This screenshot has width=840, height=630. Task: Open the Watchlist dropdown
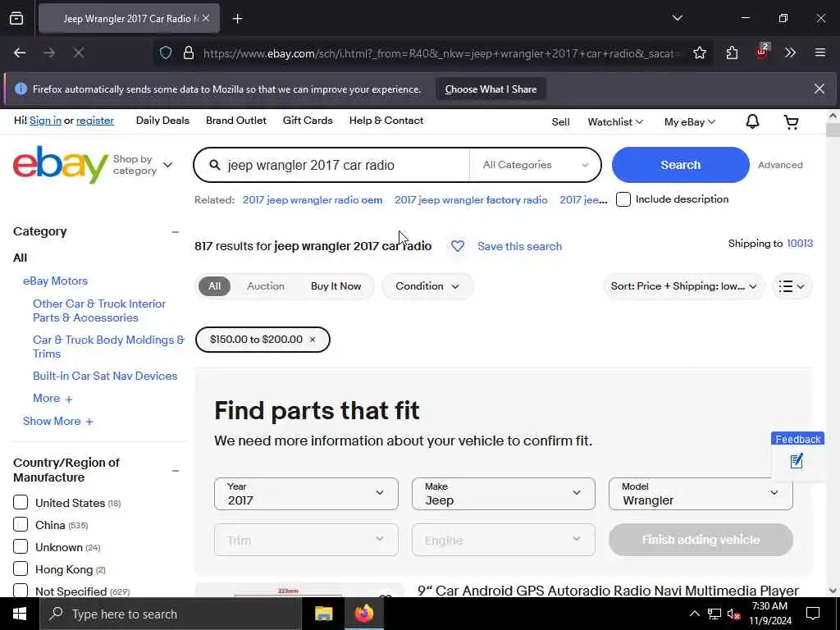[615, 121]
